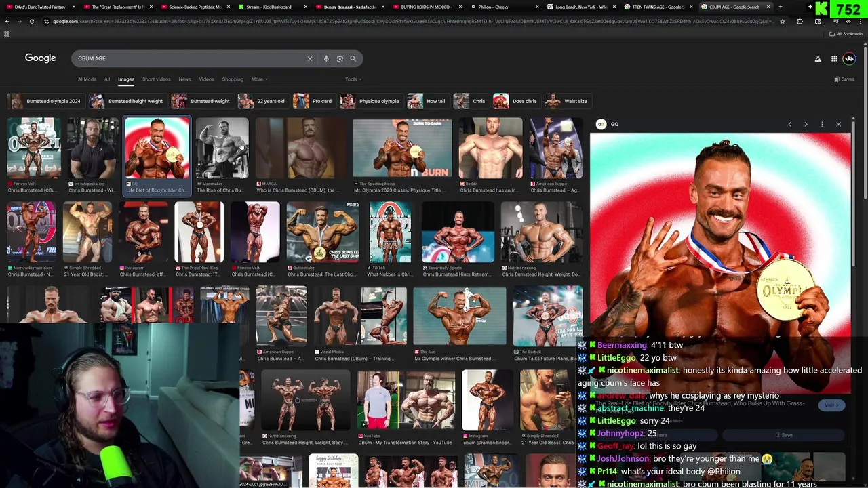Select the Bumstead olympia 2024 chip
Viewport: 868px width, 488px height.
[x=45, y=101]
